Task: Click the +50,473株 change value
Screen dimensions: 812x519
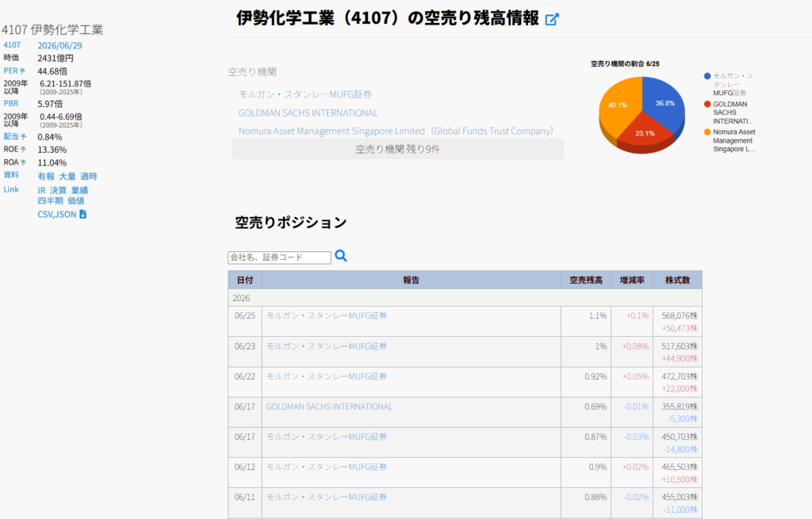Action: point(680,328)
